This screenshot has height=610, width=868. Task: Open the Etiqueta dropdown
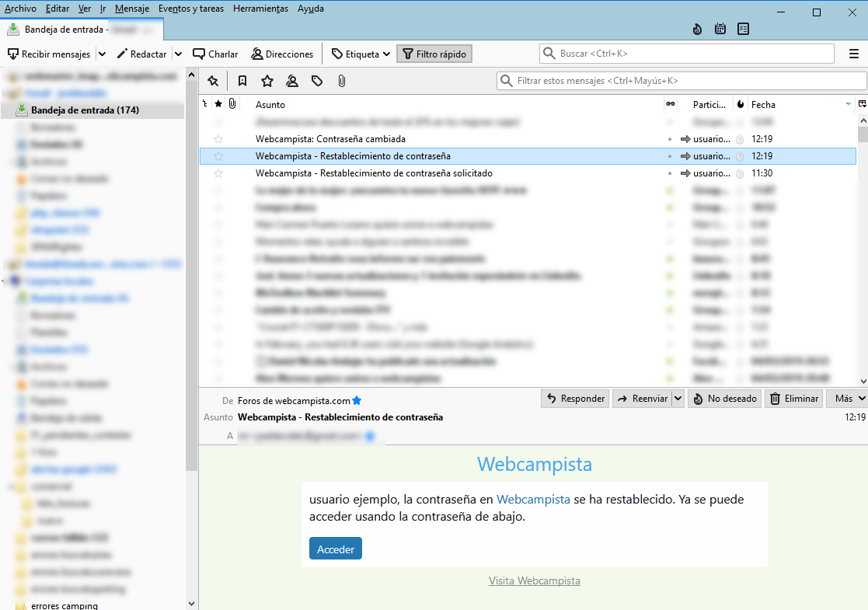click(x=361, y=54)
